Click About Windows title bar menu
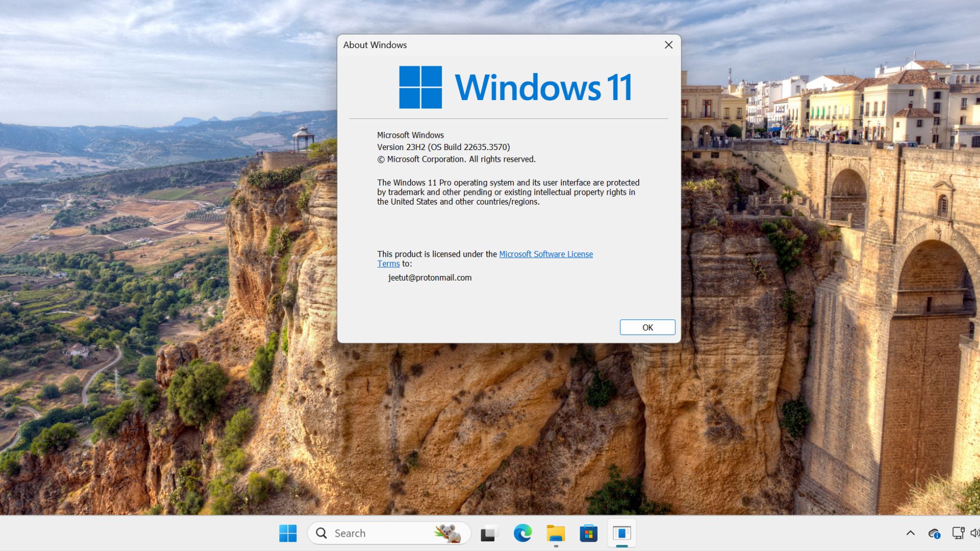The image size is (980, 551). 375,44
